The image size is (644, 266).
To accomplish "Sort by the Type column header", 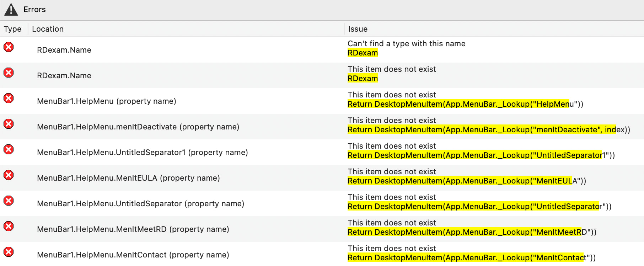I will click(x=12, y=29).
